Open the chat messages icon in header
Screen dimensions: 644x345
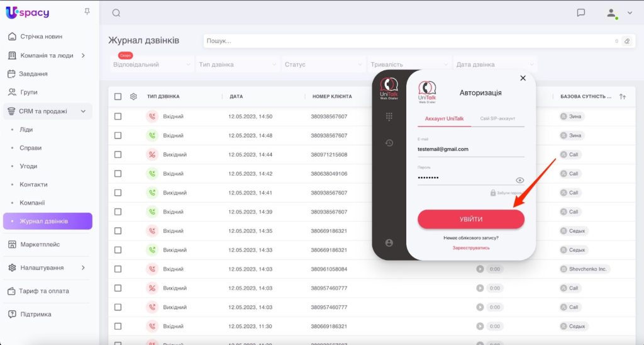pyautogui.click(x=580, y=13)
